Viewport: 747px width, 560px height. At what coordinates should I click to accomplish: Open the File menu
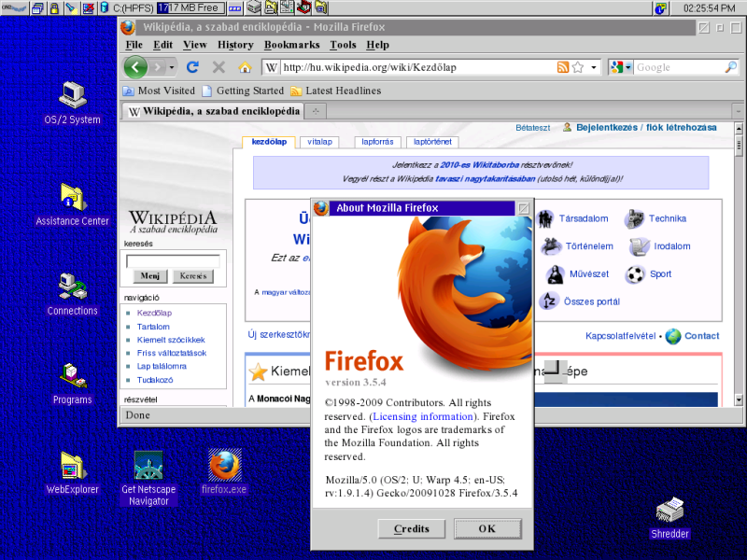(134, 45)
